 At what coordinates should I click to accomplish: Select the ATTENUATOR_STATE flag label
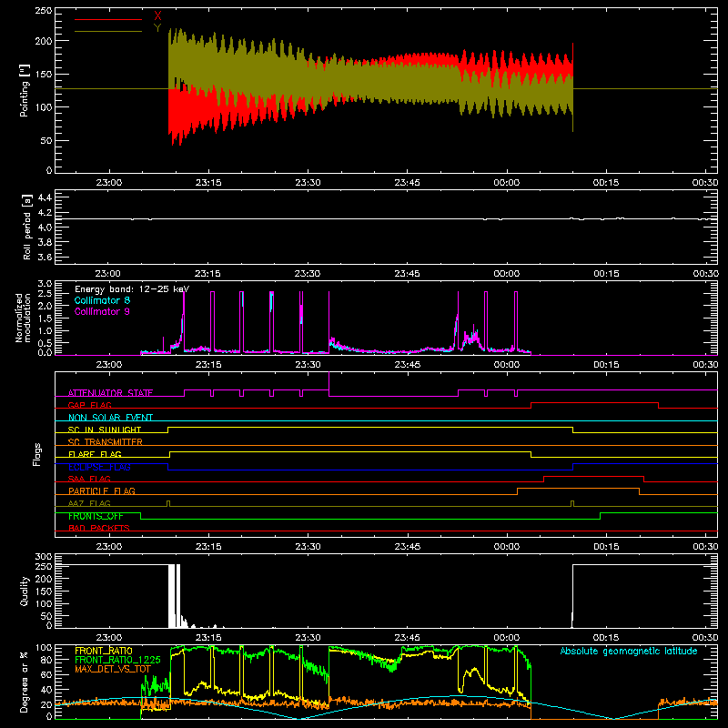coord(110,393)
